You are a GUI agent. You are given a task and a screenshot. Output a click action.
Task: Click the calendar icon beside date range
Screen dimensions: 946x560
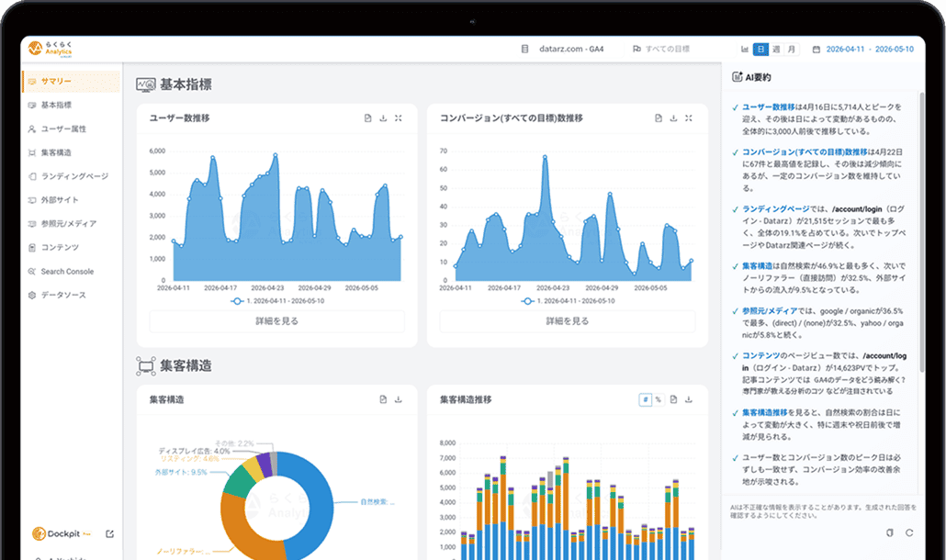[816, 49]
